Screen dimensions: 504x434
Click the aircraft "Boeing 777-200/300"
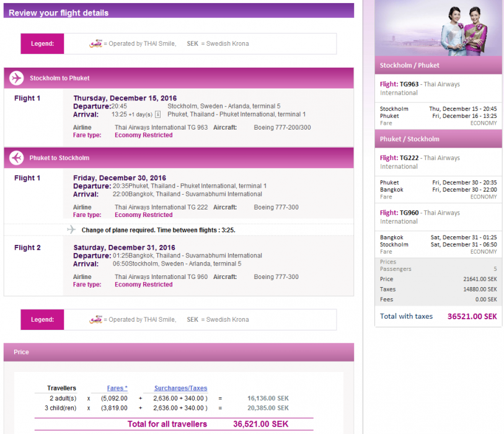pos(282,127)
